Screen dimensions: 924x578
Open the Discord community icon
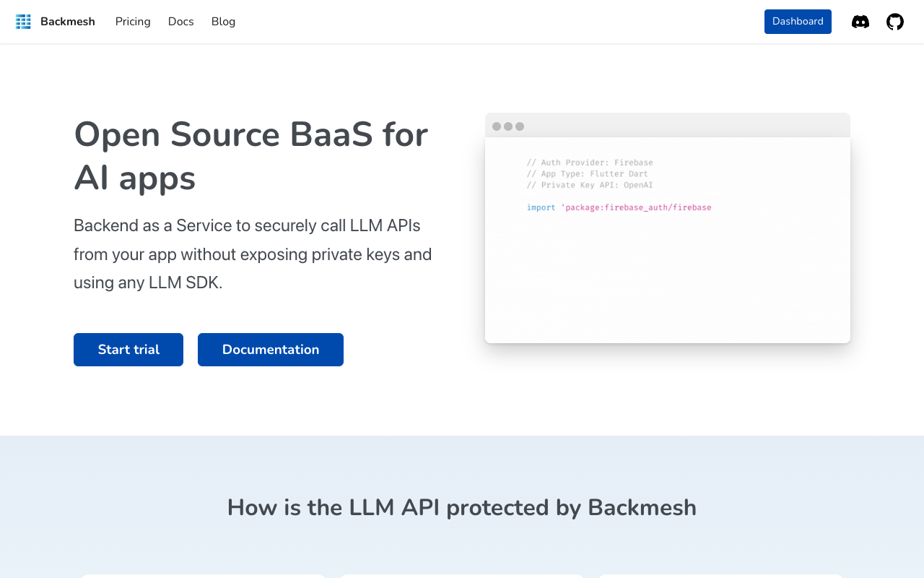point(860,22)
